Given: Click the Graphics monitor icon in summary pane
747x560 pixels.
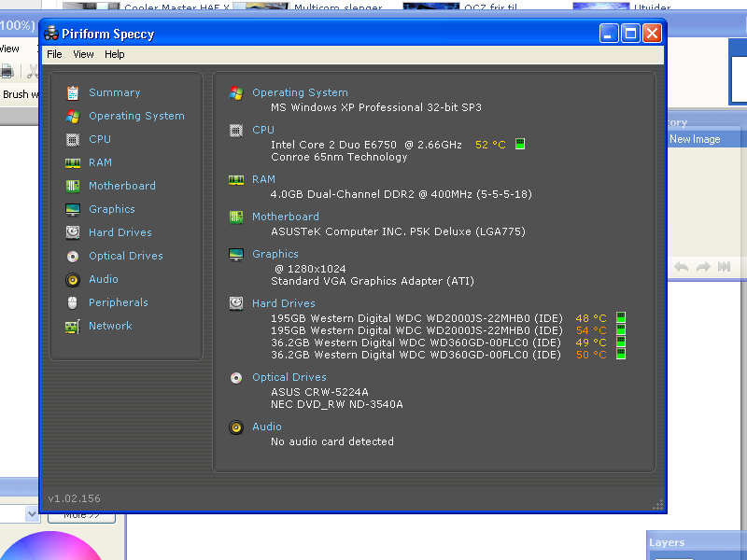Looking at the screenshot, I should (236, 254).
